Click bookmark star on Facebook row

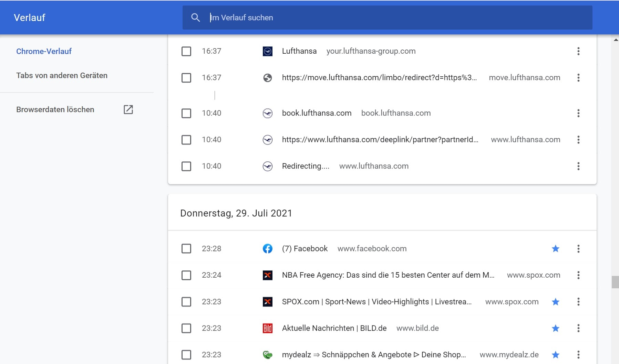[555, 248]
